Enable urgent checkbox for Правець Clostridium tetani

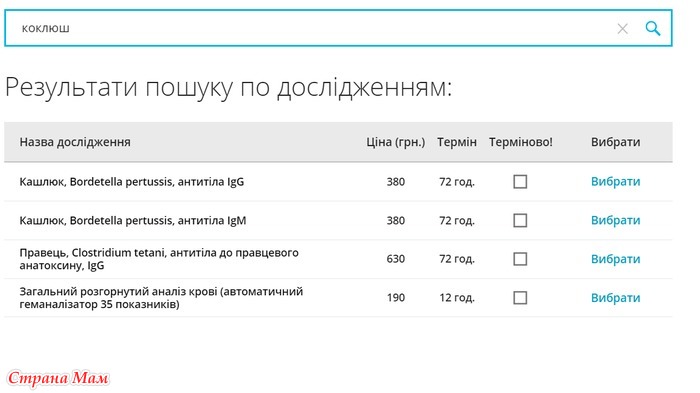pyautogui.click(x=520, y=259)
